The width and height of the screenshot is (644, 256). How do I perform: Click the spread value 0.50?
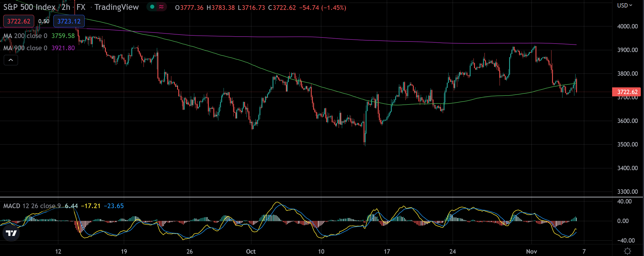coord(44,21)
